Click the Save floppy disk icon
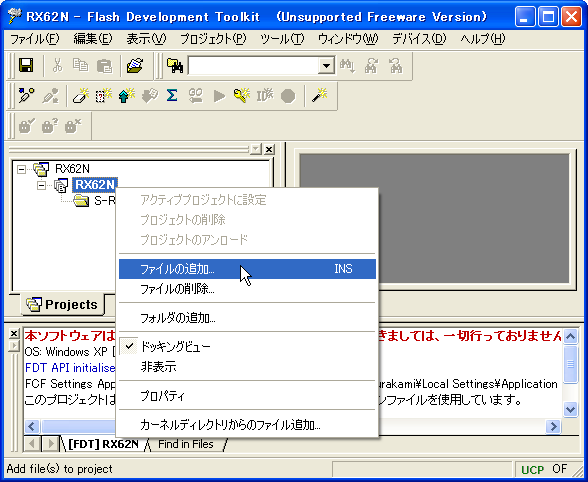The image size is (588, 482). [26, 66]
